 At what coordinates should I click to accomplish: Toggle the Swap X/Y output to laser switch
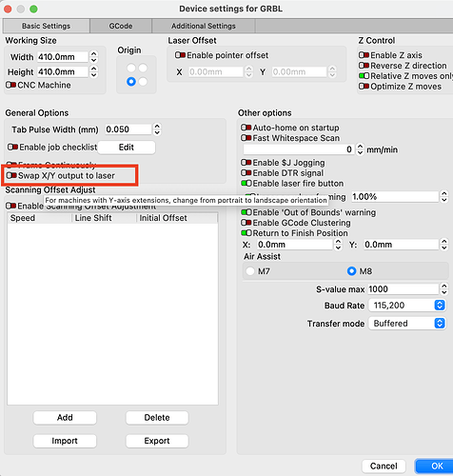(11, 175)
